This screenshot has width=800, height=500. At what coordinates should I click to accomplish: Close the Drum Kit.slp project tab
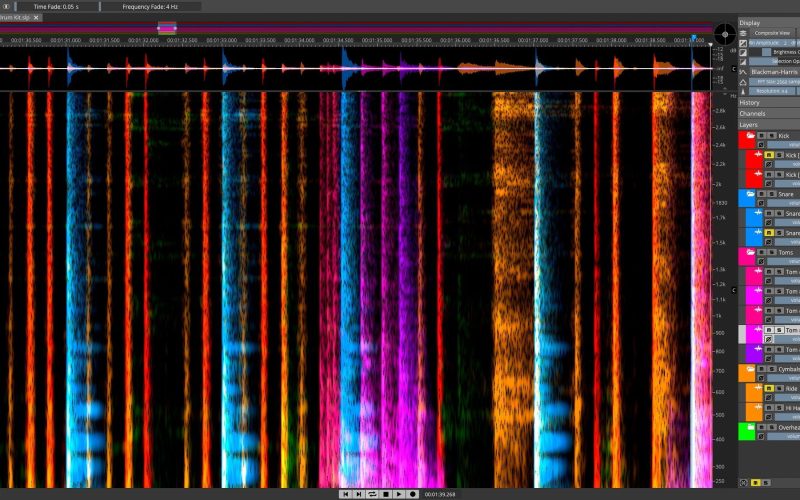coord(36,17)
